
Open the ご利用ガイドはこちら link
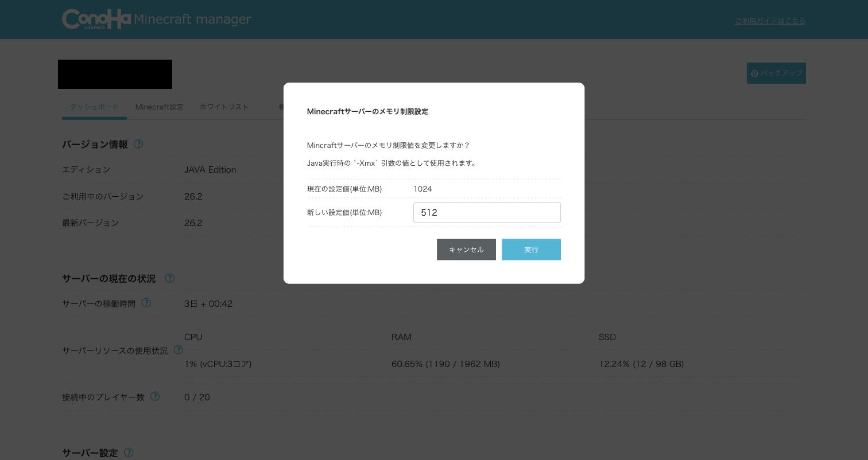[x=770, y=21]
